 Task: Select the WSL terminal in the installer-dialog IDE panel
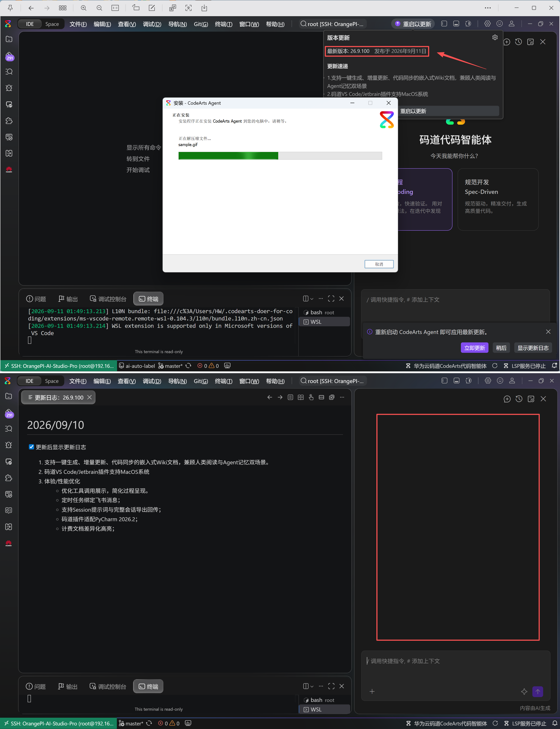point(325,322)
